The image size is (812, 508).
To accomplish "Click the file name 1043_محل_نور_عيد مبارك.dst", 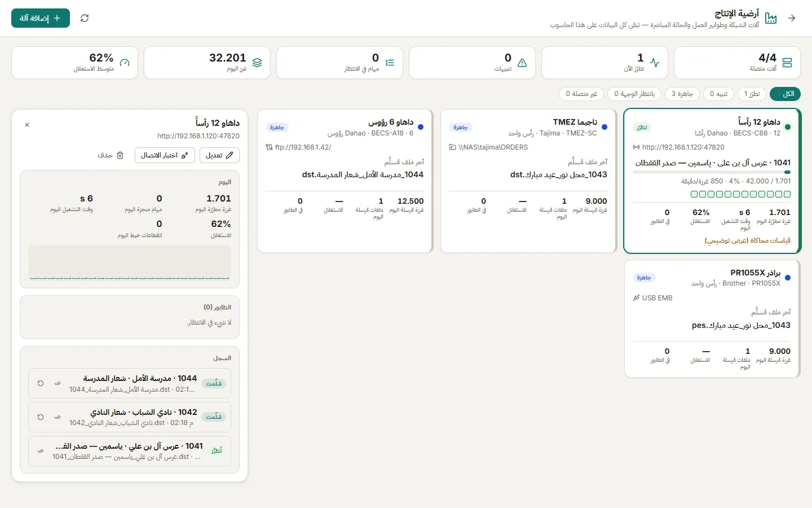I will coord(559,174).
